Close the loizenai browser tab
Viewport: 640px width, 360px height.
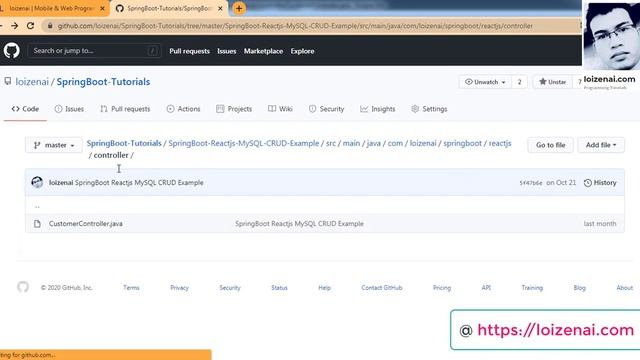pyautogui.click(x=102, y=8)
